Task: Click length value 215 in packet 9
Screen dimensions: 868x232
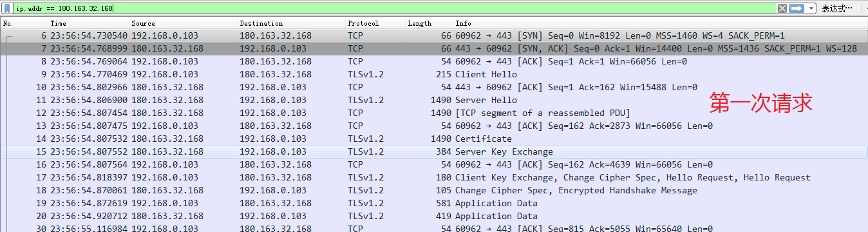Action: [443, 74]
